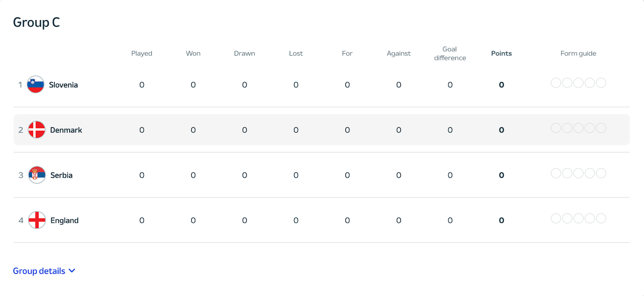Click the Form guide column header

(578, 53)
